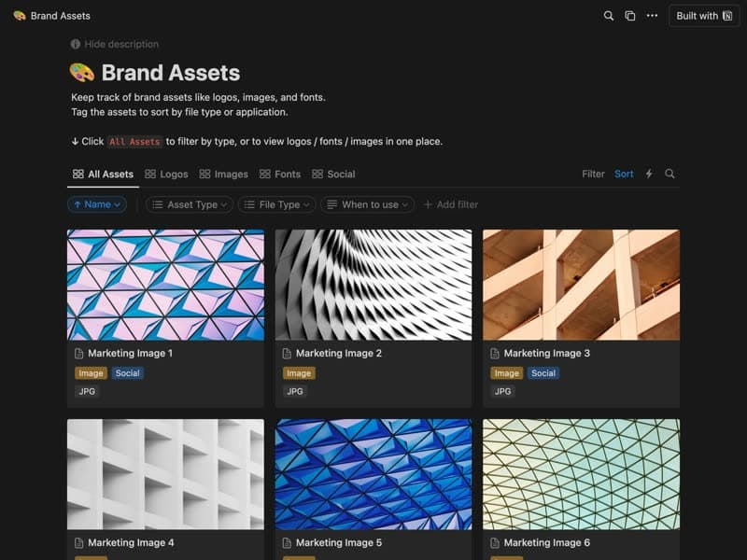Click the Built with Notion button
The image size is (747, 560).
704,16
